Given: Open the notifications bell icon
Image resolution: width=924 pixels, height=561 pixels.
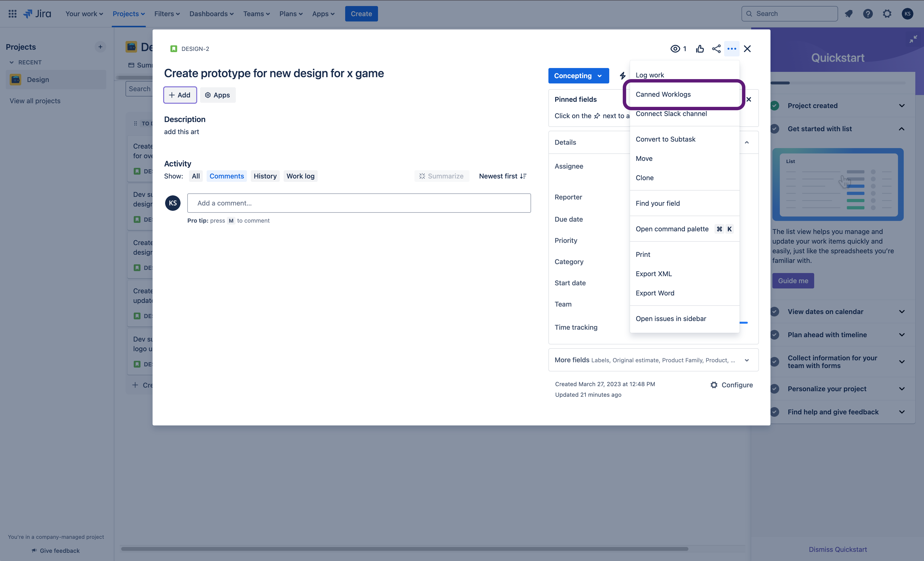Looking at the screenshot, I should click(849, 14).
